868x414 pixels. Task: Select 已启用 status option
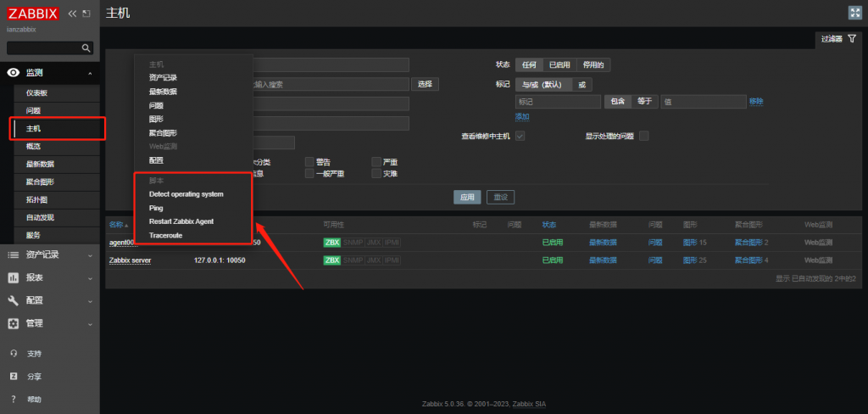coord(559,64)
